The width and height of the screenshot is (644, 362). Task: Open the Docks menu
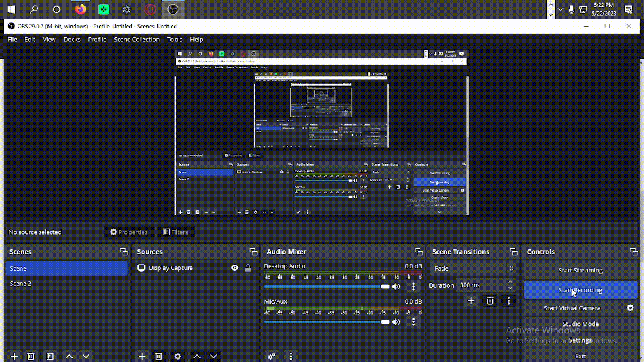pos(72,40)
